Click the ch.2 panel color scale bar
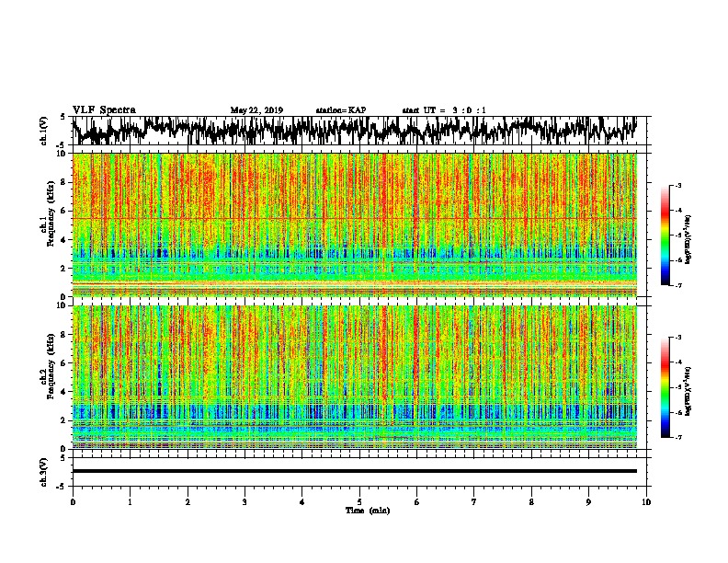Screen dimensions: 728x563 point(665,387)
